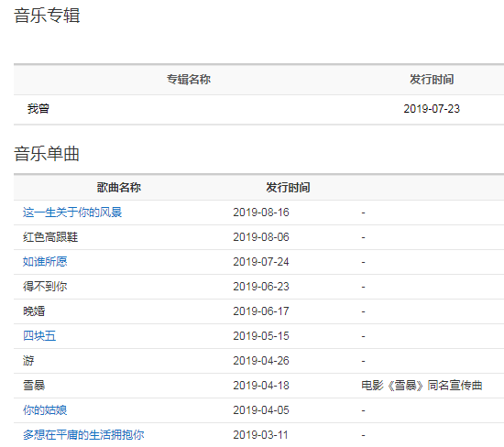Open the 四块五 song link
Viewport: 504px width, 447px height.
(39, 336)
